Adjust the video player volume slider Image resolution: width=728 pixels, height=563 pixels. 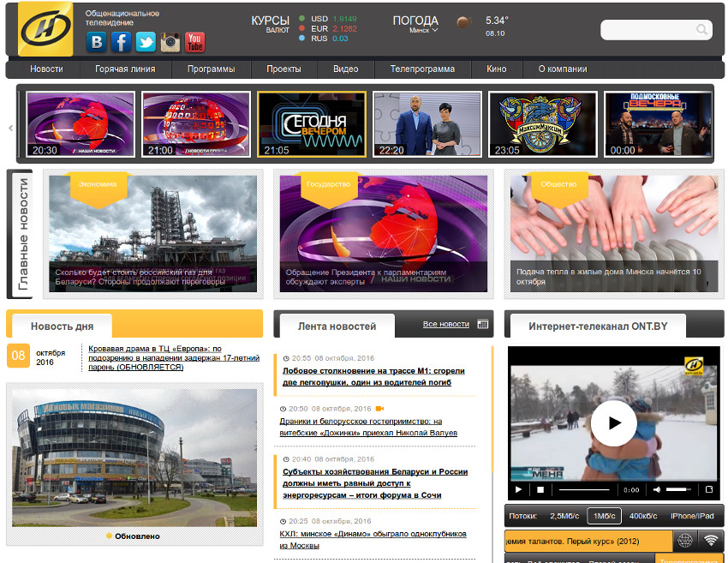(678, 489)
